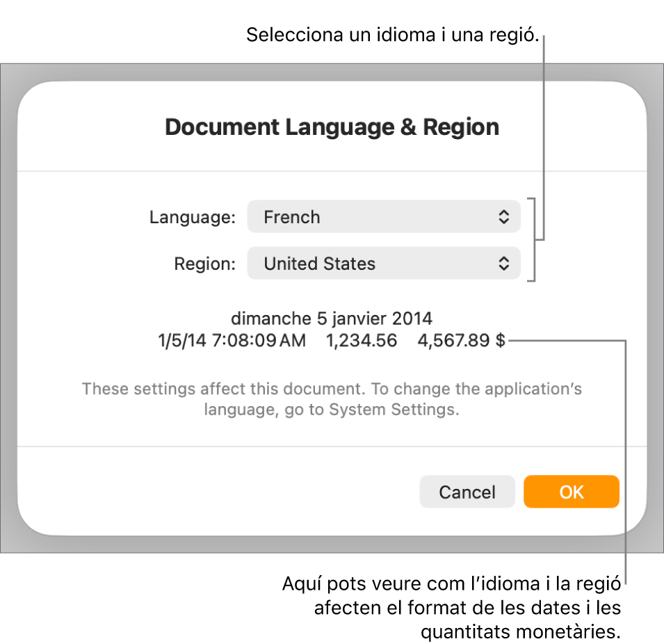The image size is (664, 644).
Task: Open the Language popup showing French
Action: [384, 216]
